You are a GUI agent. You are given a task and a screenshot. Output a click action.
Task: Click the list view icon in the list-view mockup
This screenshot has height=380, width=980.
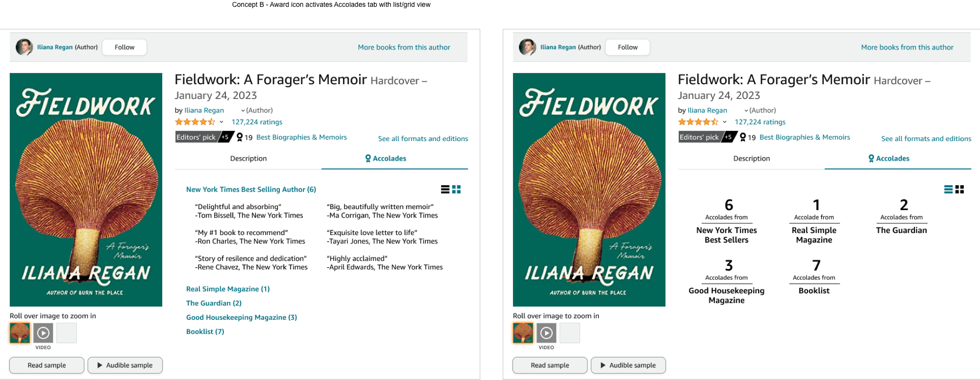[x=445, y=190]
